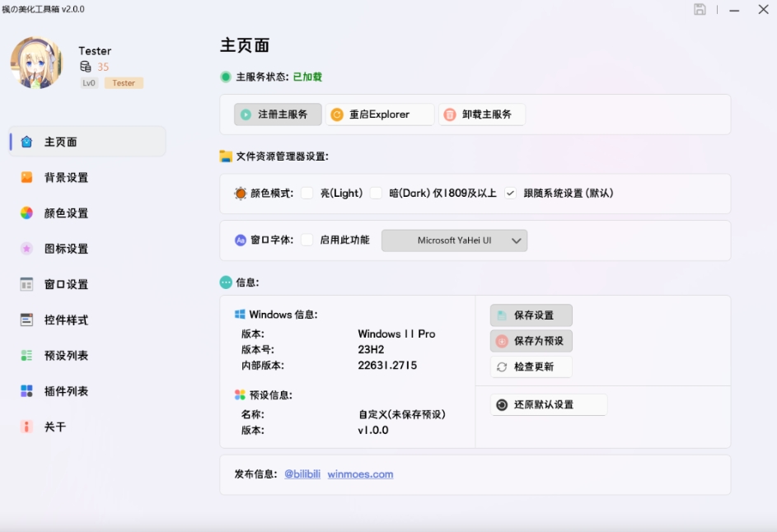Toggle 跟随系统设置 (默认) checkbox
The width and height of the screenshot is (777, 532).
click(x=511, y=194)
